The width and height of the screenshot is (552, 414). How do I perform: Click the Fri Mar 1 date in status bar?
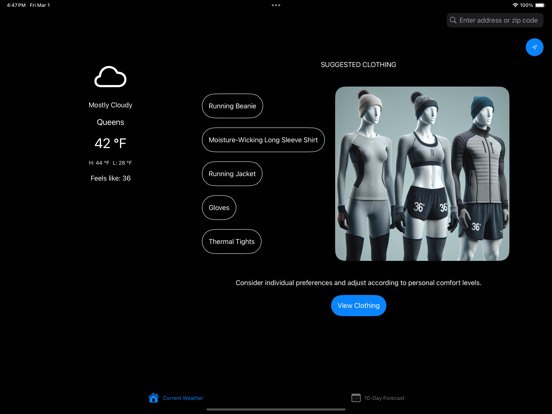pyautogui.click(x=40, y=5)
